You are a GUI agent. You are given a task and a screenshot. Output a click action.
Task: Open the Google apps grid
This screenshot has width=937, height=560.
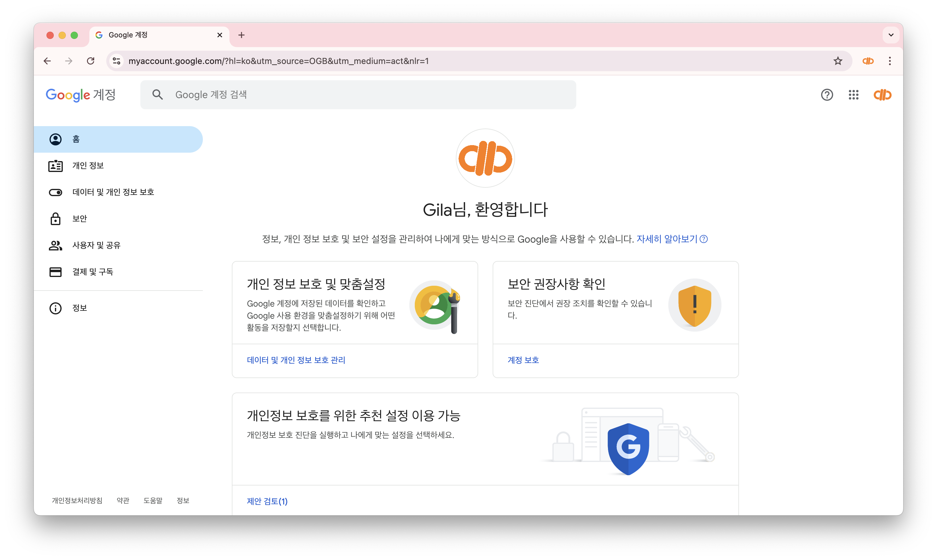[854, 95]
